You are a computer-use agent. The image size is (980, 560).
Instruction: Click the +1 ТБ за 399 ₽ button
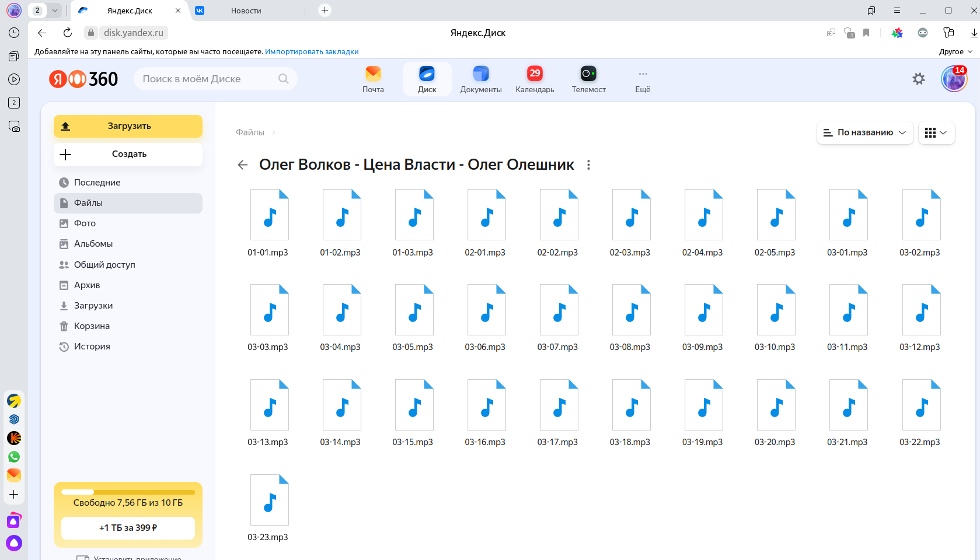[128, 528]
